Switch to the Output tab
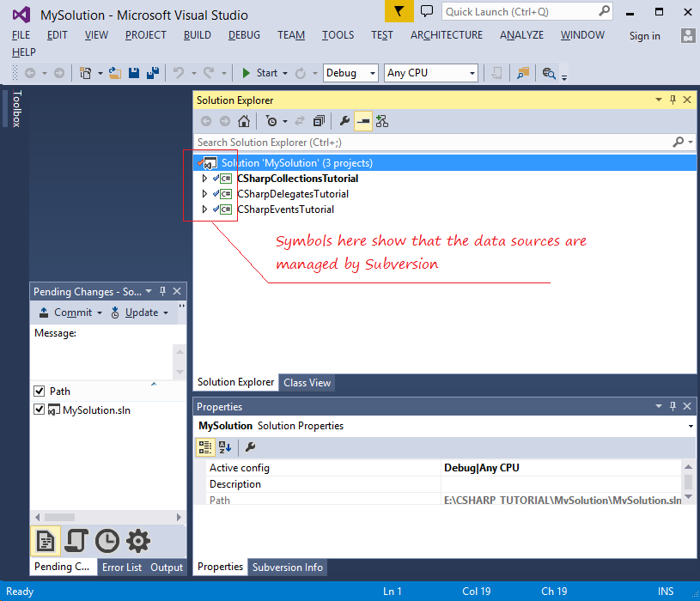Viewport: 700px width, 601px height. (167, 568)
